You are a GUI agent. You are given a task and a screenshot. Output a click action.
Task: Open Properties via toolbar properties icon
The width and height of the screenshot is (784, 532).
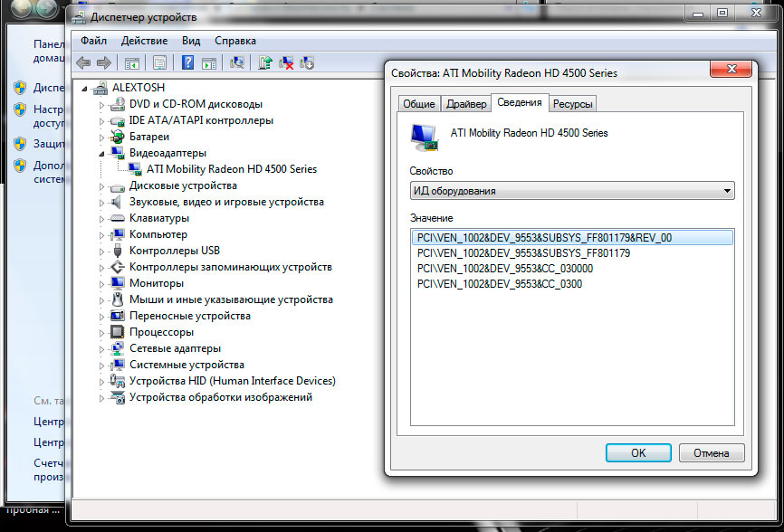[159, 62]
